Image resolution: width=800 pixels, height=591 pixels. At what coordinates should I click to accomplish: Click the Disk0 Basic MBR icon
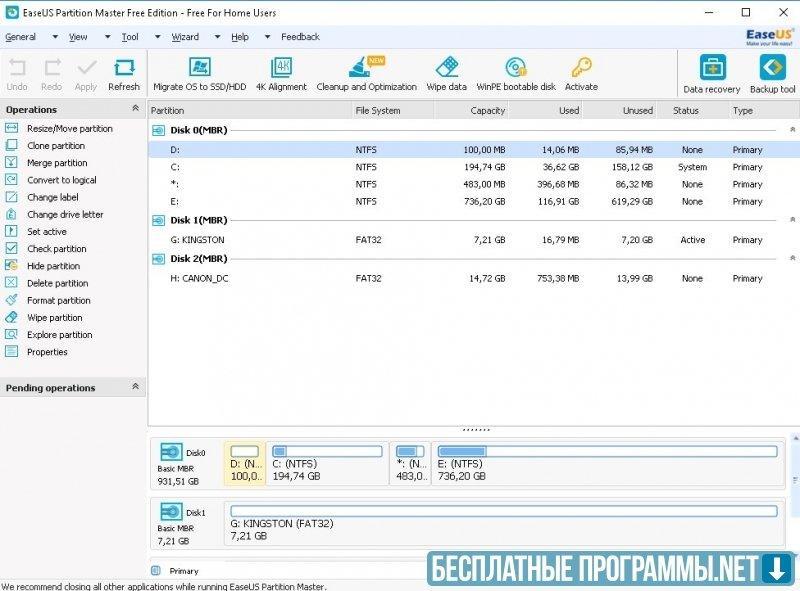click(171, 452)
